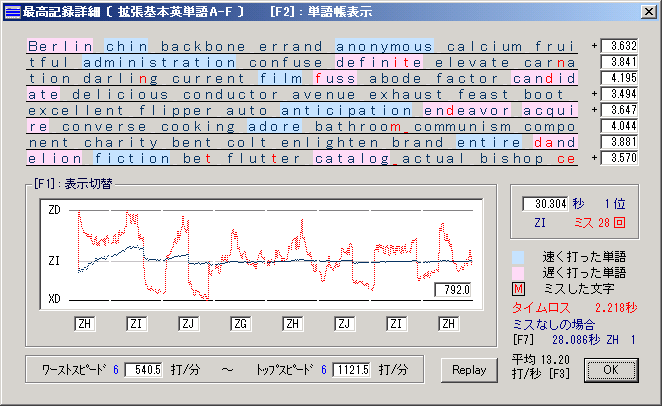Click the Replay button
Screen dimensions: 662x406
click(x=469, y=370)
